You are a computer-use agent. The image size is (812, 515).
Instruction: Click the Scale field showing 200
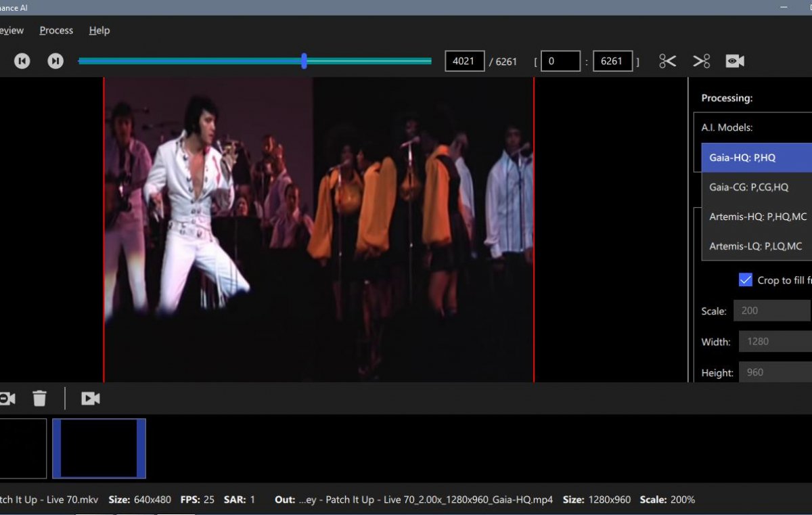(772, 311)
